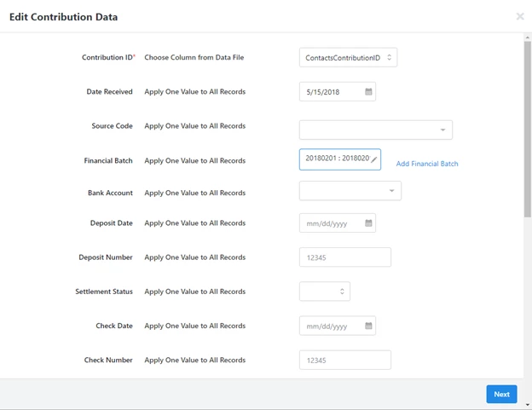
Task: Open the Settlement Status selector
Action: pyautogui.click(x=325, y=292)
